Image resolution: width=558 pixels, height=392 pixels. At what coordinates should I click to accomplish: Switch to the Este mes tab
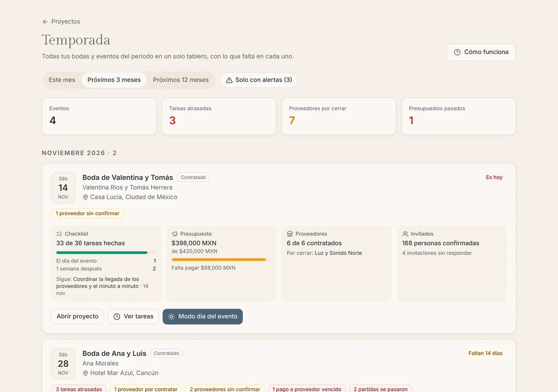tap(62, 80)
